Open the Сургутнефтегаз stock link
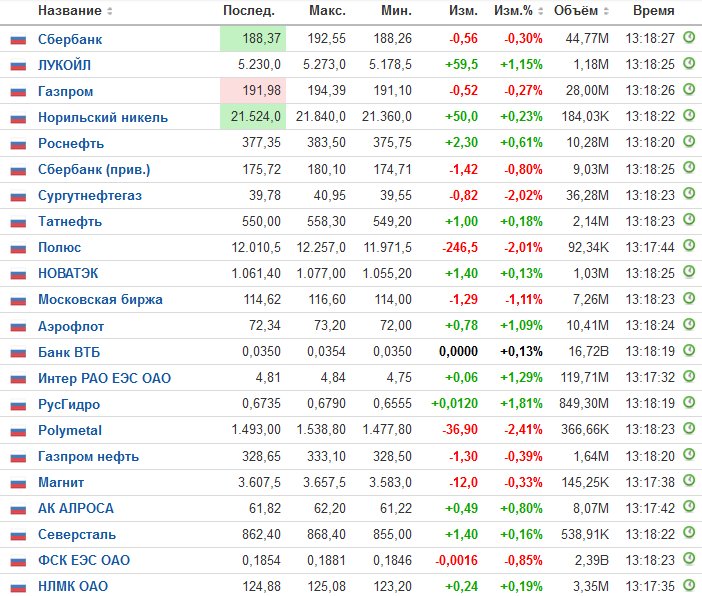The height and width of the screenshot is (596, 702). tap(90, 196)
